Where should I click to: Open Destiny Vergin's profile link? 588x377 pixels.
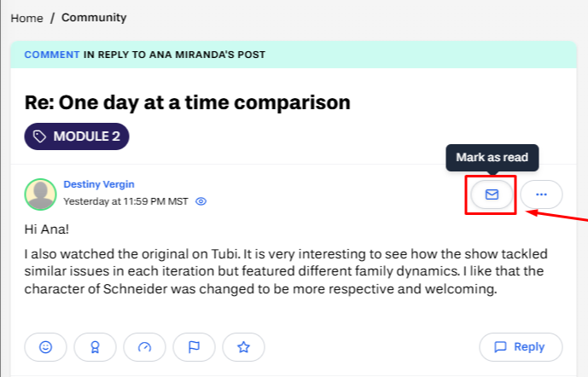[99, 184]
